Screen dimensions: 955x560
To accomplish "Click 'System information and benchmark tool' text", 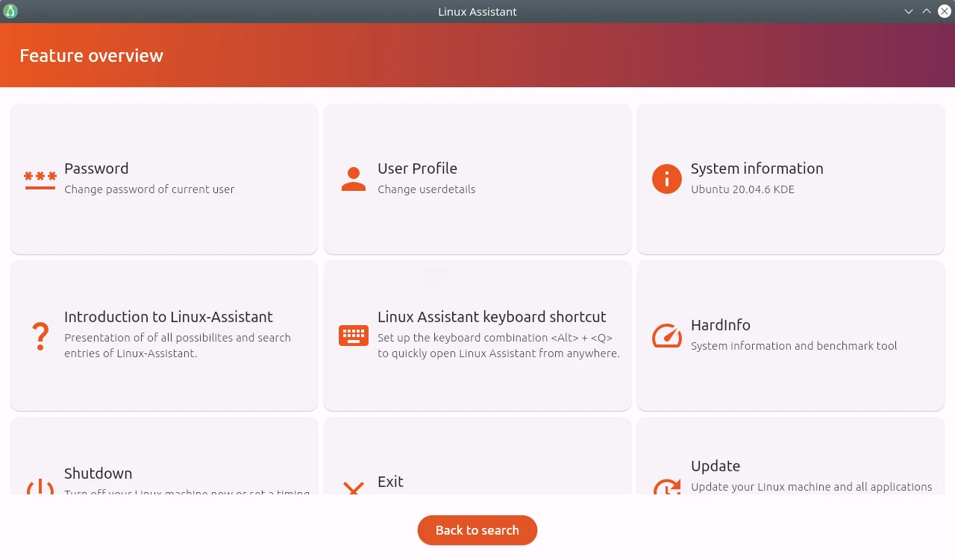I will tap(794, 346).
